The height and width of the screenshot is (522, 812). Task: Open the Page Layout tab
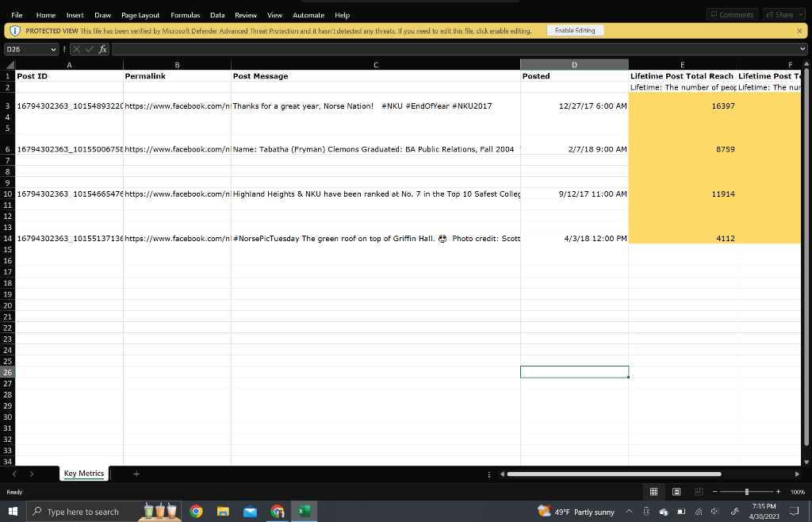tap(140, 15)
